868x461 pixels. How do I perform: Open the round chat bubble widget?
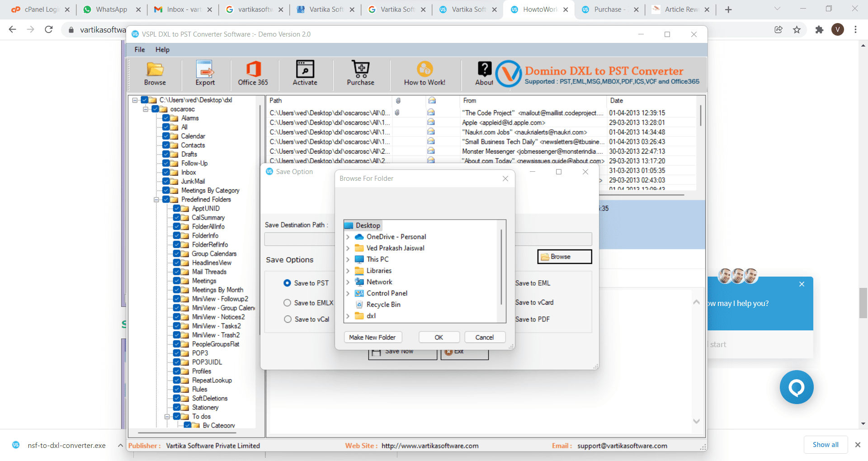coord(797,387)
